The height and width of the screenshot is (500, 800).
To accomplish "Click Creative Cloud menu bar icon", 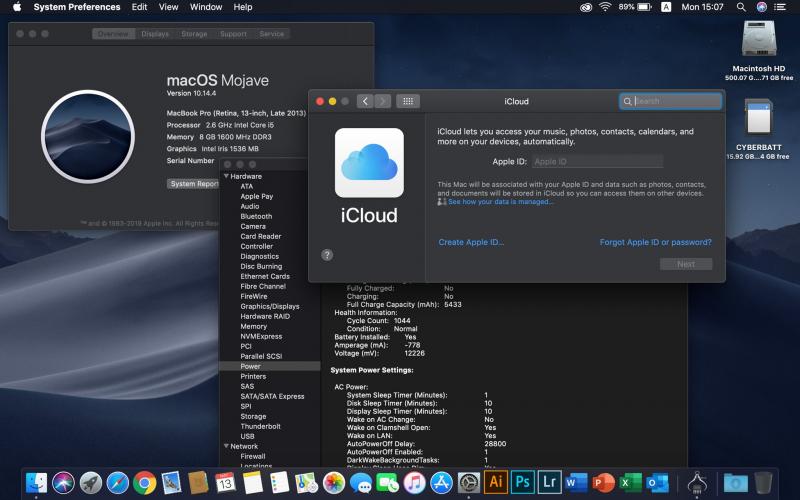I will tap(586, 7).
